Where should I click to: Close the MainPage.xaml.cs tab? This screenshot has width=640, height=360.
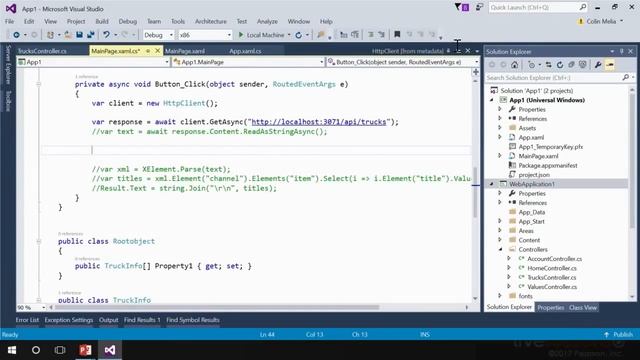pyautogui.click(x=157, y=51)
